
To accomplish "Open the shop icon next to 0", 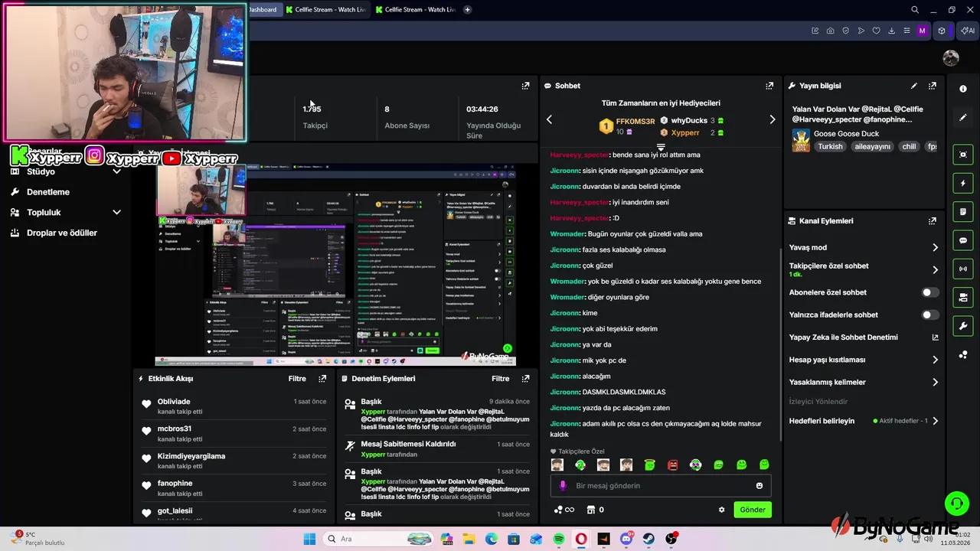I will coord(590,510).
